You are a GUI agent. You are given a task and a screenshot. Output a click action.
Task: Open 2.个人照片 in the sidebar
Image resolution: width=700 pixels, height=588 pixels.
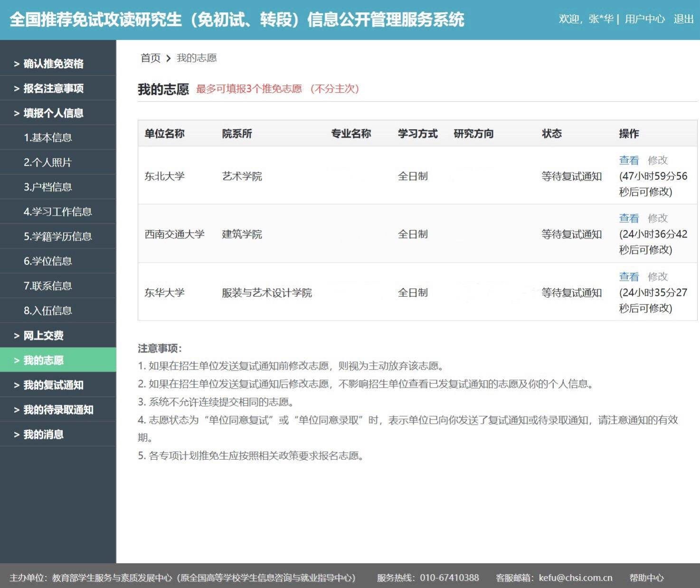point(48,162)
